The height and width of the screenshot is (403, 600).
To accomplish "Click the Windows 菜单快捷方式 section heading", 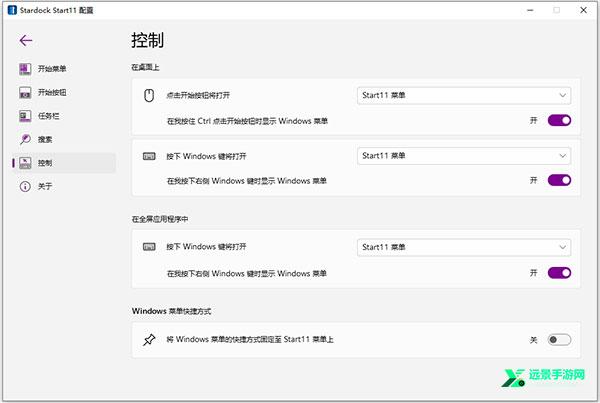I will coord(171,311).
